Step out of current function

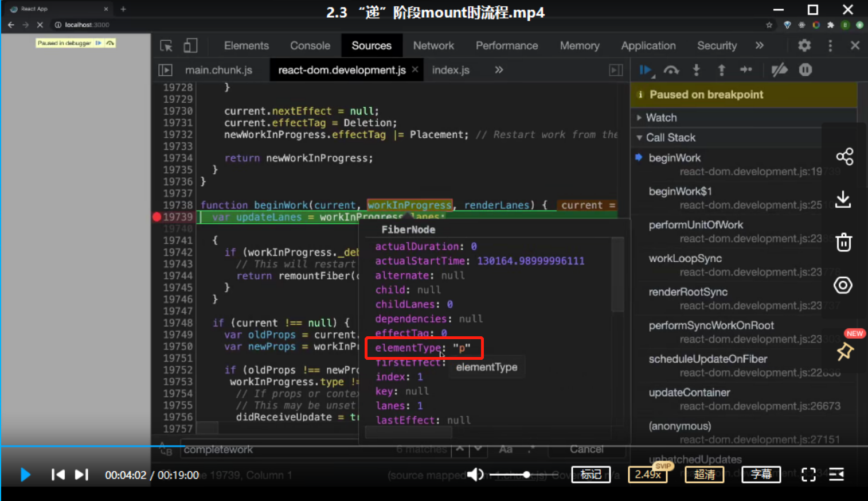click(721, 70)
